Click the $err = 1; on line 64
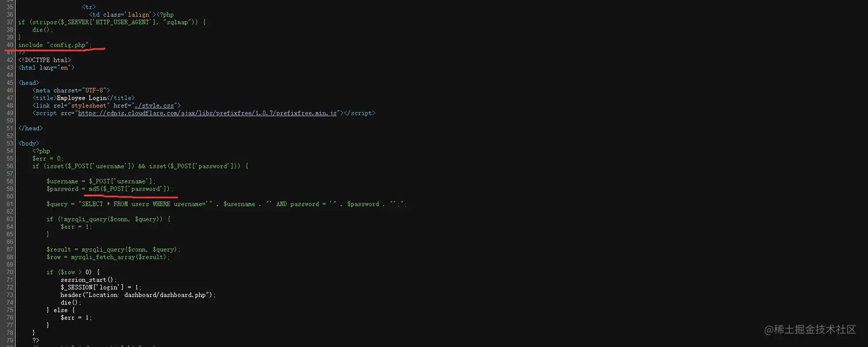 point(76,227)
